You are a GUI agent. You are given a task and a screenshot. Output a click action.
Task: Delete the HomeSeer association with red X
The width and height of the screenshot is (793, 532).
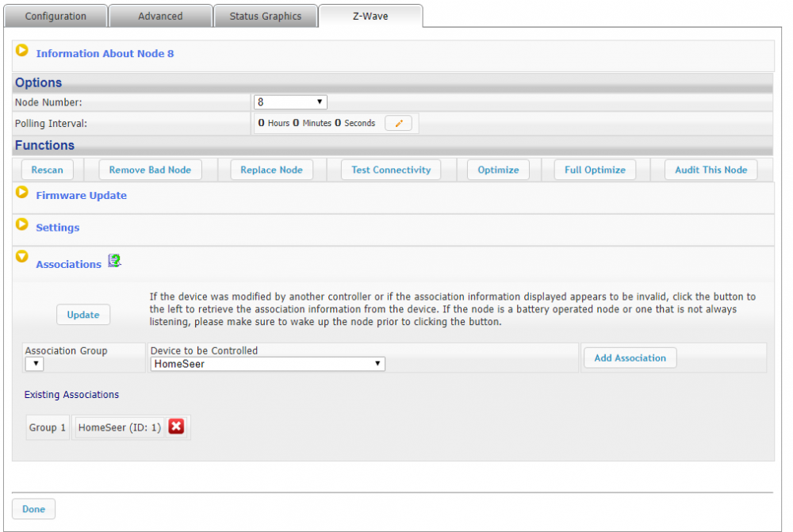point(176,427)
